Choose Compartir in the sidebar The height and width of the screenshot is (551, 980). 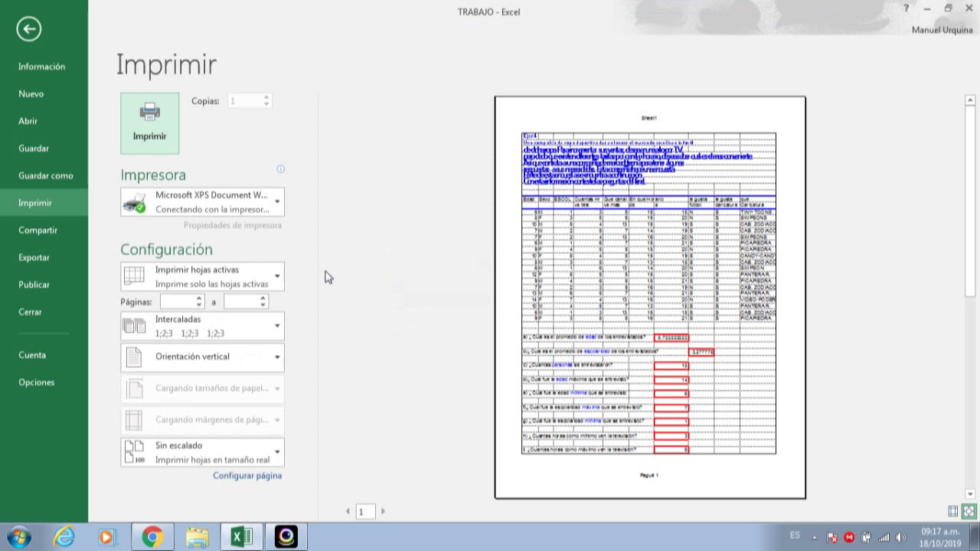click(38, 230)
